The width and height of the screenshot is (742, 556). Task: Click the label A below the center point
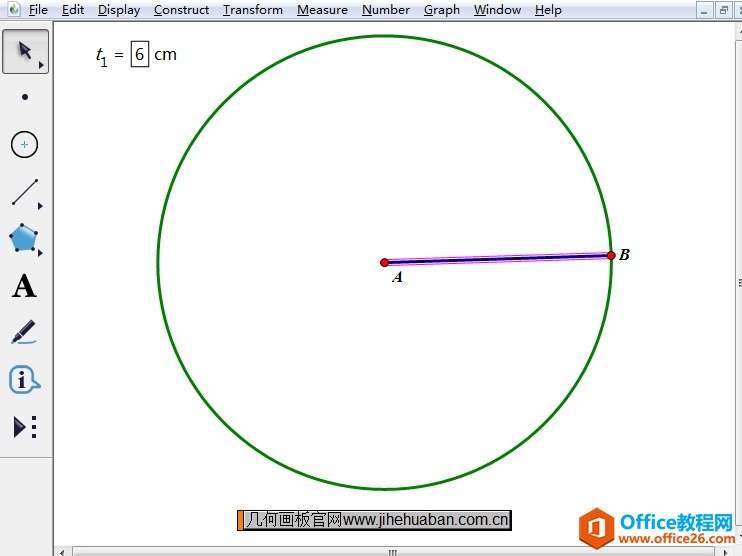tap(397, 277)
